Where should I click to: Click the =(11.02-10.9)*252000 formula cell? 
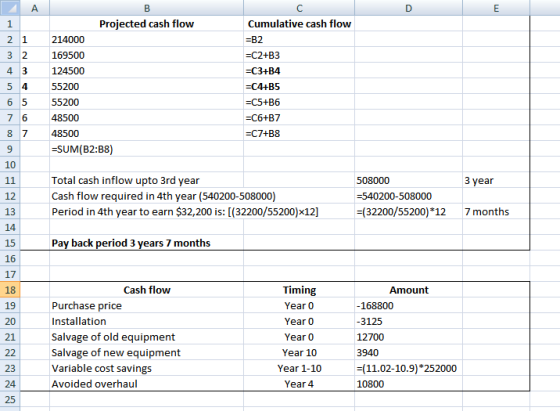pos(409,368)
